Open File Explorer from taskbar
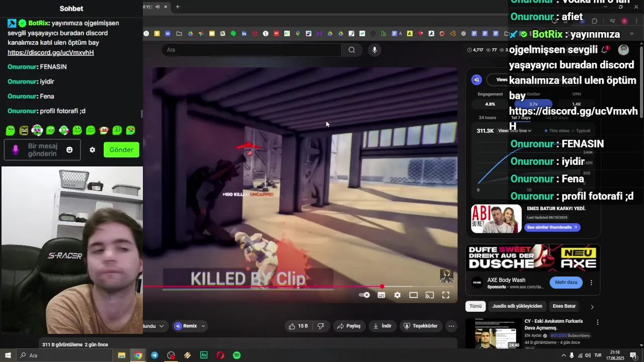This screenshot has width=644, height=362. tap(122, 355)
